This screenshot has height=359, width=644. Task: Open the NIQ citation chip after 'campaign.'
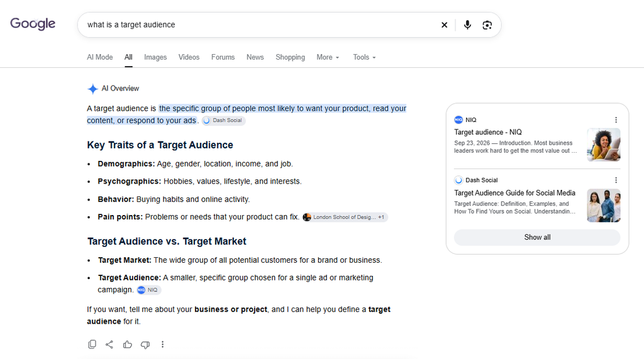148,290
